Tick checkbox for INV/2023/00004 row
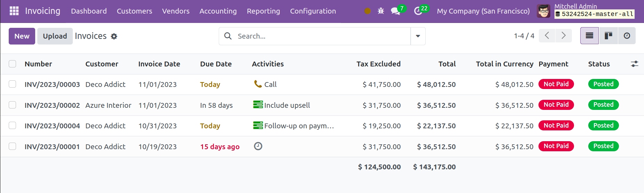 [13, 126]
